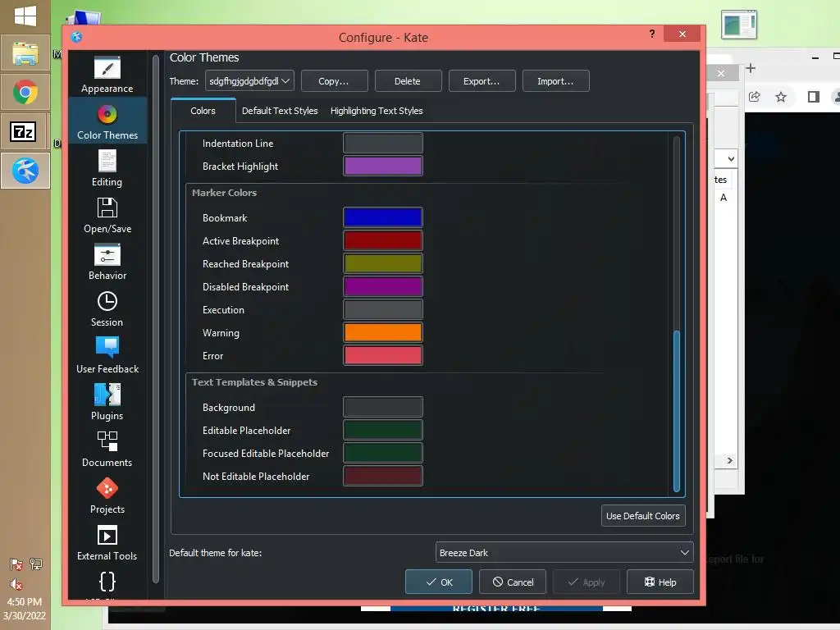
Task: Go to Open/Save settings
Action: coord(107,215)
